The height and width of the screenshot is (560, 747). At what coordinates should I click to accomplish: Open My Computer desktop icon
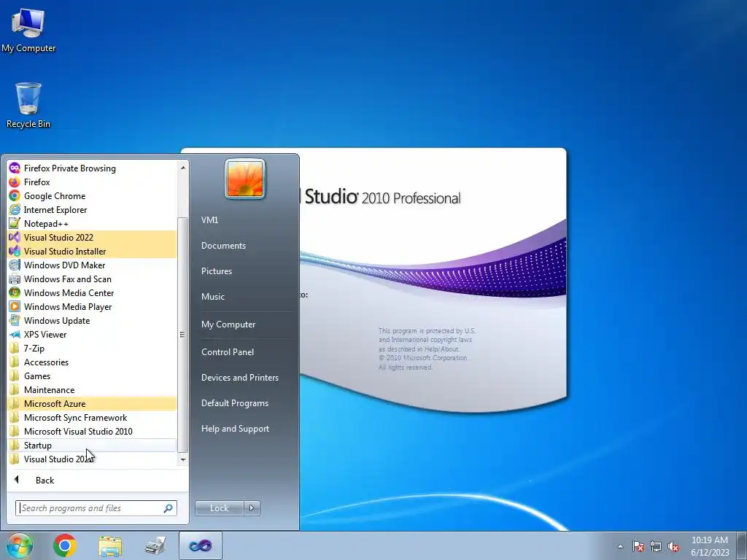pos(28,31)
